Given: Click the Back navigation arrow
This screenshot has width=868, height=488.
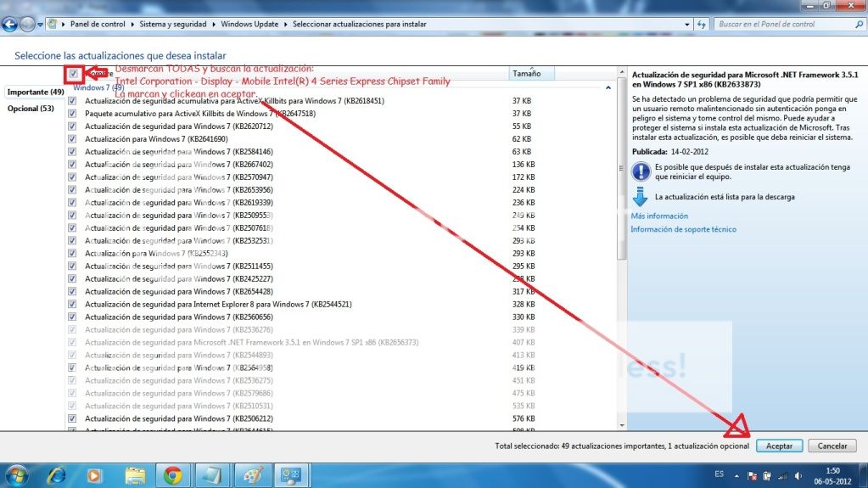Looking at the screenshot, I should pos(9,25).
